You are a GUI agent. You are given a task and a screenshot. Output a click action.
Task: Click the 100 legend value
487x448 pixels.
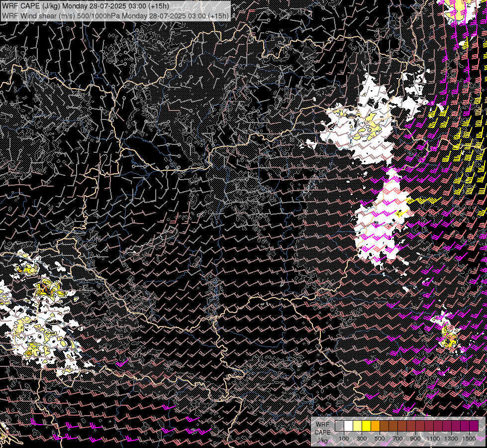(344, 439)
